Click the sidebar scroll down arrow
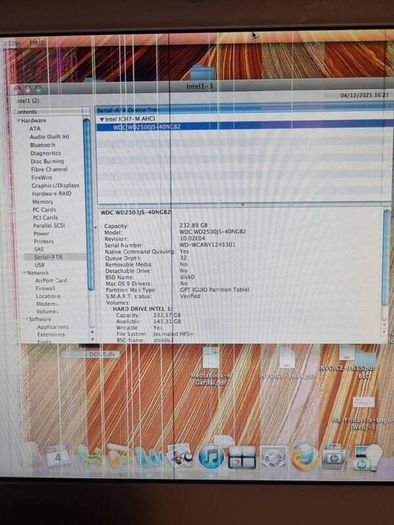 [92, 339]
